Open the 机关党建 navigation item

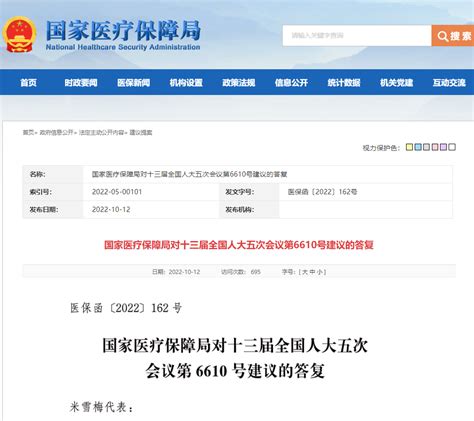click(396, 82)
